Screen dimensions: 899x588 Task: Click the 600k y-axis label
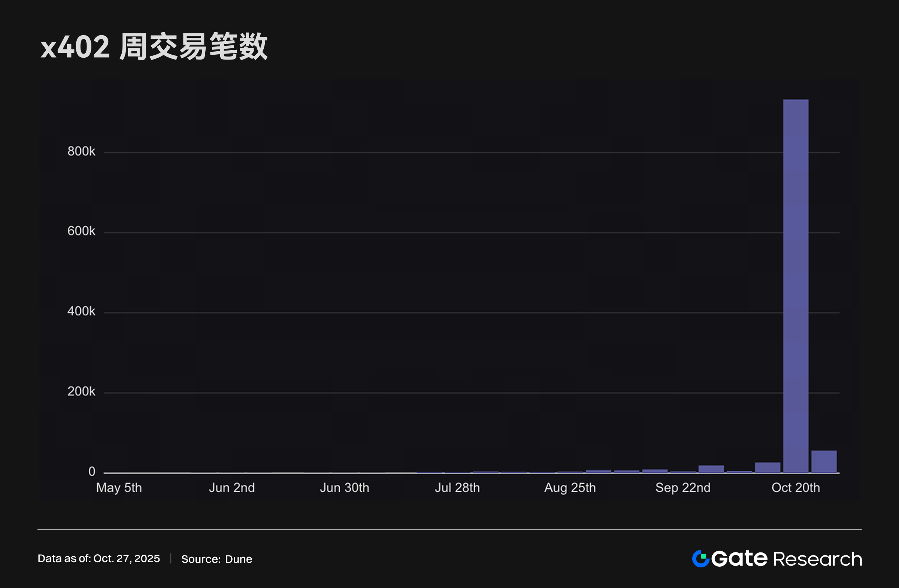(81, 231)
